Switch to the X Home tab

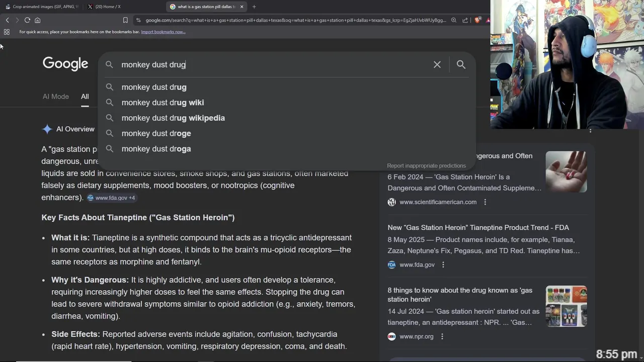104,7
